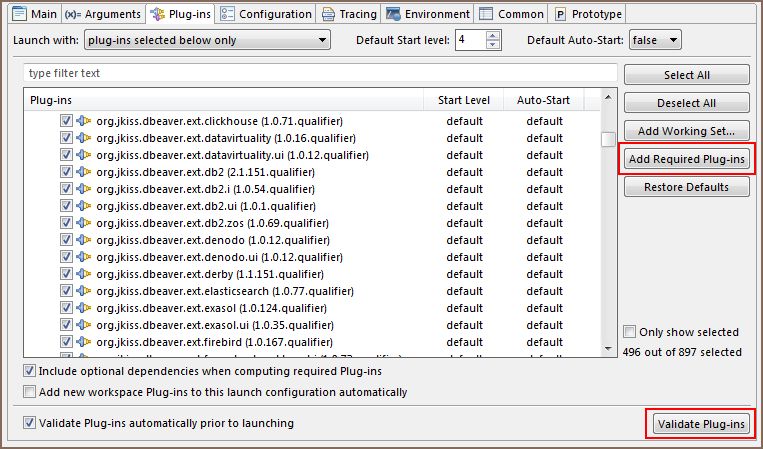Click plug-in icon for org.jkiss.dbeaver.ext.datavirtuality (1.0.16)
Screen dimensions: 763x449
tap(84, 138)
